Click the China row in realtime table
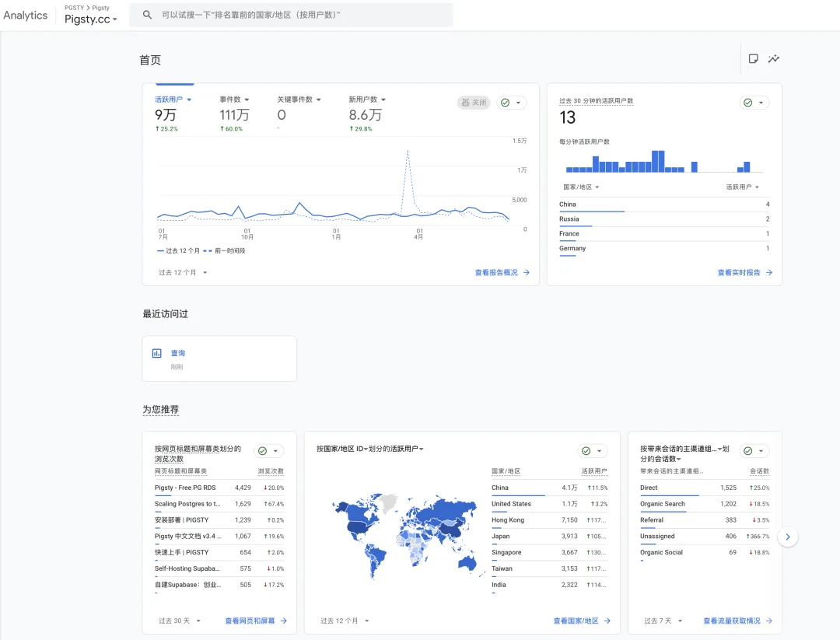 pyautogui.click(x=664, y=205)
